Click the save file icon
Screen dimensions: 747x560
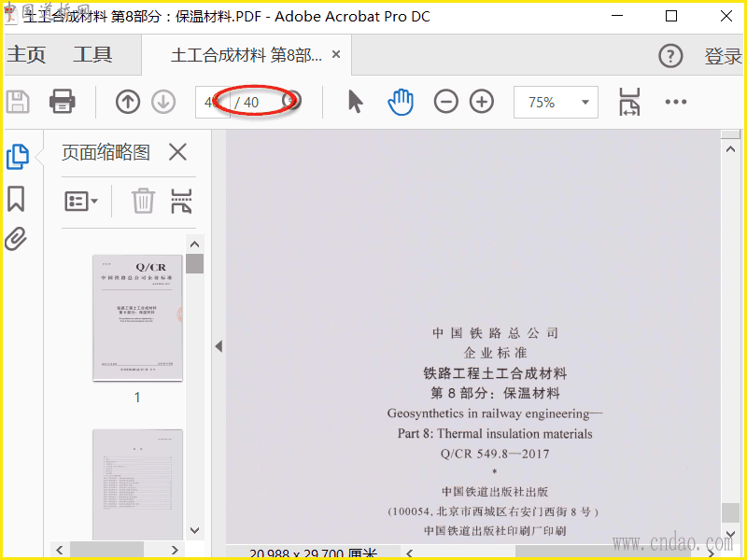tap(18, 102)
